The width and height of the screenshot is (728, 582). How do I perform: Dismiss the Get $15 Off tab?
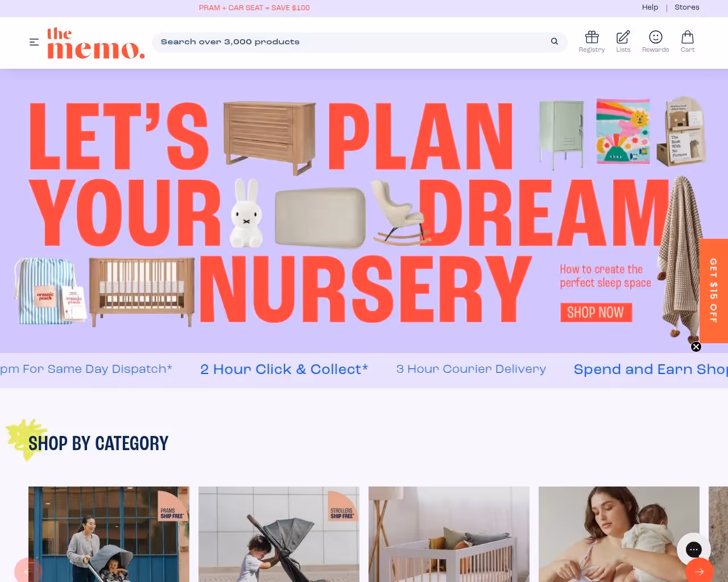696,347
